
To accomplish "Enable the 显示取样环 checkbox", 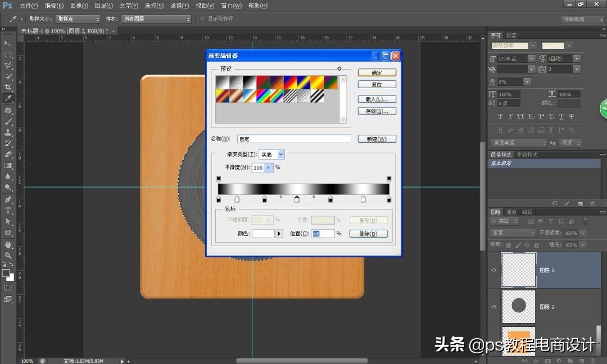I will (x=202, y=19).
